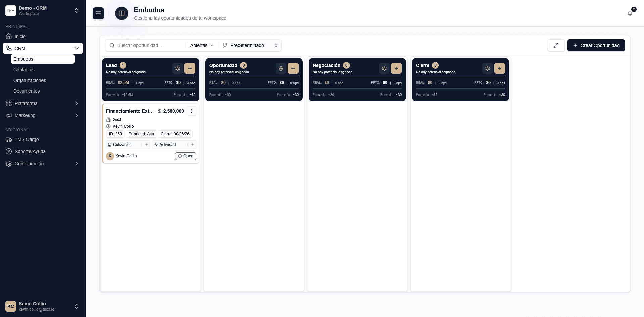Open Cierre stage settings gear
This screenshot has width=644, height=317.
[488, 68]
